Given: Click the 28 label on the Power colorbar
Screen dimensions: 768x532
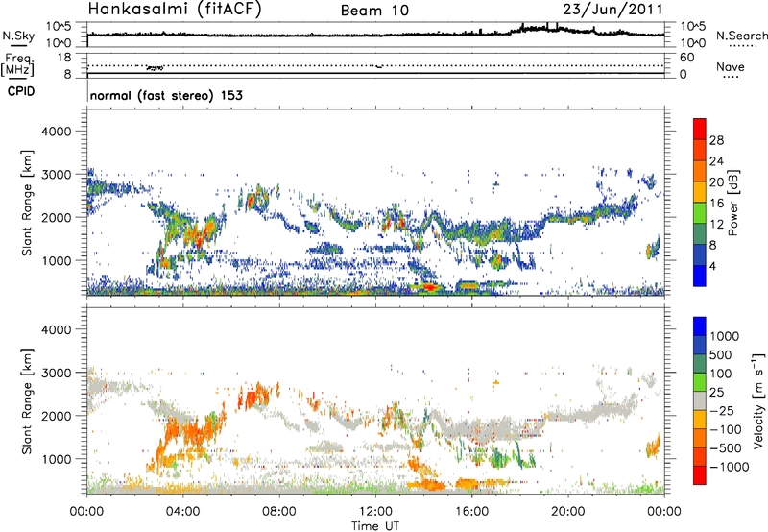Looking at the screenshot, I should 716,140.
